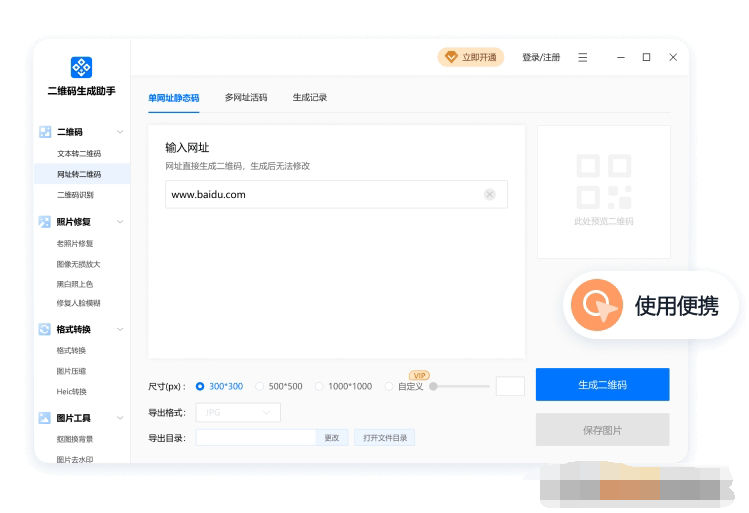The height and width of the screenshot is (513, 749).
Task: Click the 立即开通 upgrade button
Action: (x=471, y=57)
